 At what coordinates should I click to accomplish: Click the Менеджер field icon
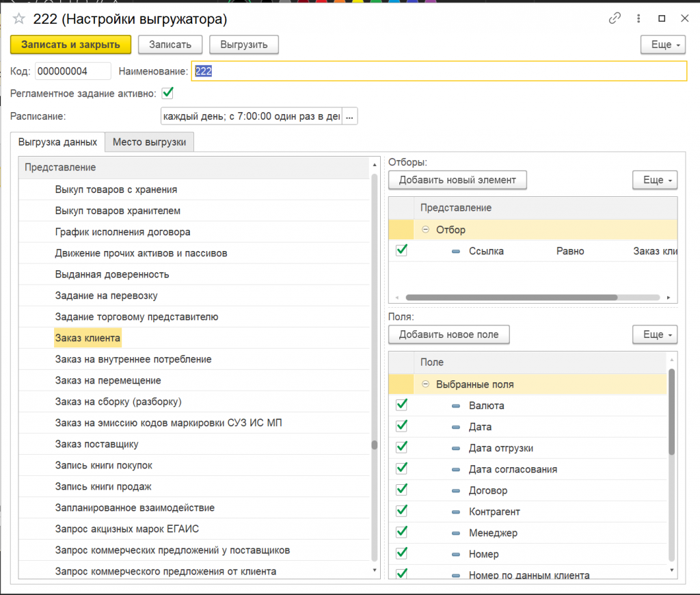coord(457,533)
